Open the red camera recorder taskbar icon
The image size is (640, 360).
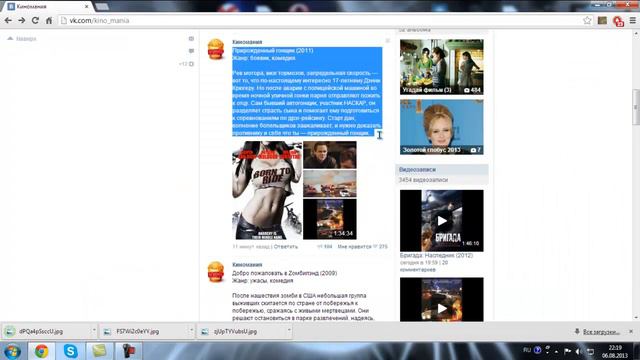[x=128, y=351]
